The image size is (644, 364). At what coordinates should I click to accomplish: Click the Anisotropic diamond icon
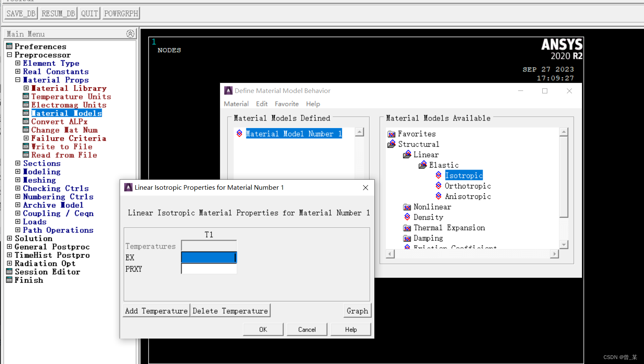click(x=439, y=196)
